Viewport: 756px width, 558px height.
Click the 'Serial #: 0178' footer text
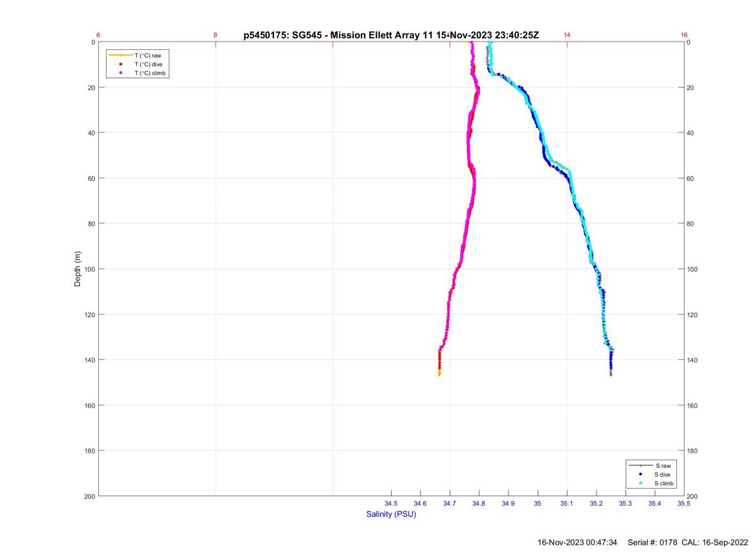click(x=652, y=542)
